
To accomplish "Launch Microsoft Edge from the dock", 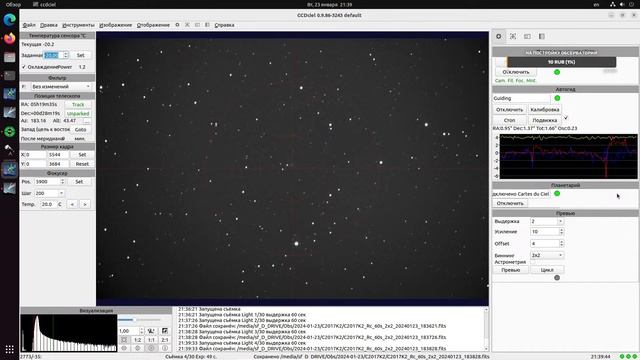I will (9, 19).
